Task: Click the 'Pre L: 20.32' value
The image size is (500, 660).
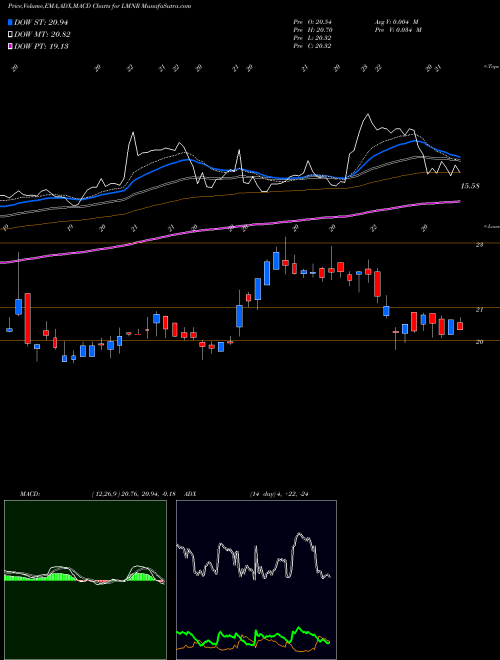Action: (x=312, y=38)
